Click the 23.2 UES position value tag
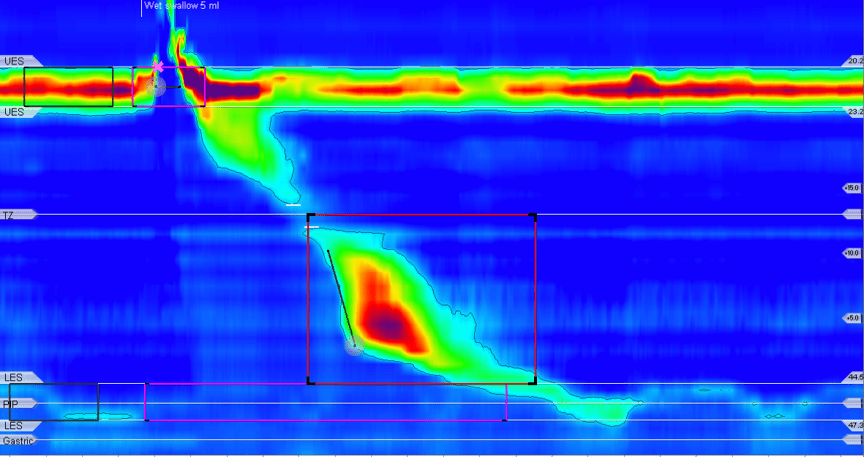 [x=853, y=111]
